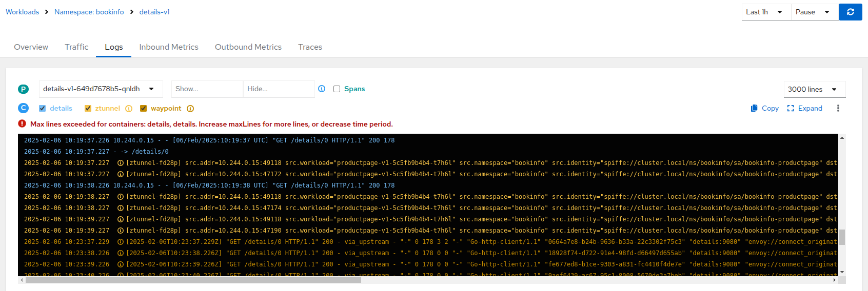
Task: Click the horizontal scrollbar under the logs
Action: [x=193, y=280]
